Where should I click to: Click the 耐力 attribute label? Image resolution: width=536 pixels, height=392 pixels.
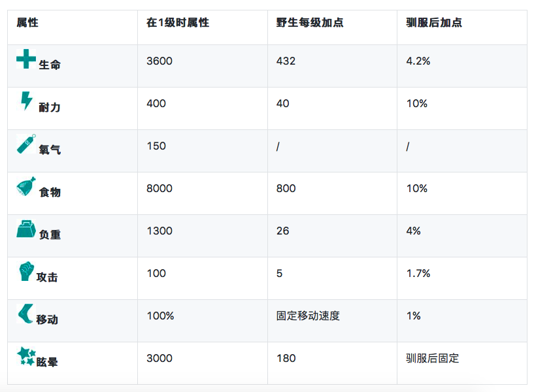coord(50,107)
